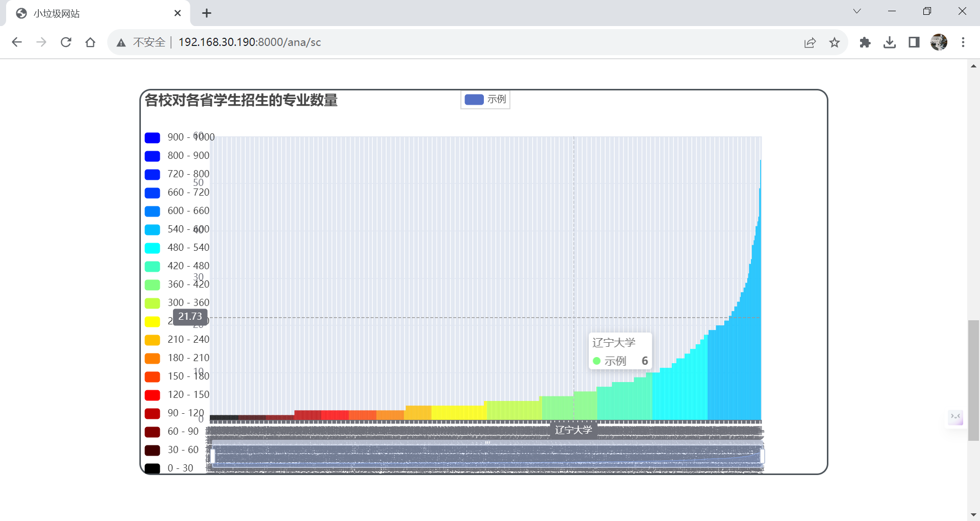Toggle the 210 - 240 range swatch
The image size is (980, 521).
point(153,340)
